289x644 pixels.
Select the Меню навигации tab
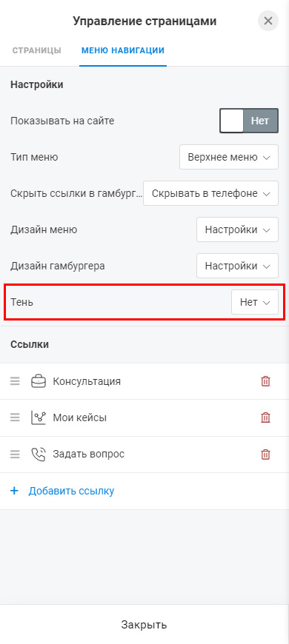pyautogui.click(x=123, y=50)
